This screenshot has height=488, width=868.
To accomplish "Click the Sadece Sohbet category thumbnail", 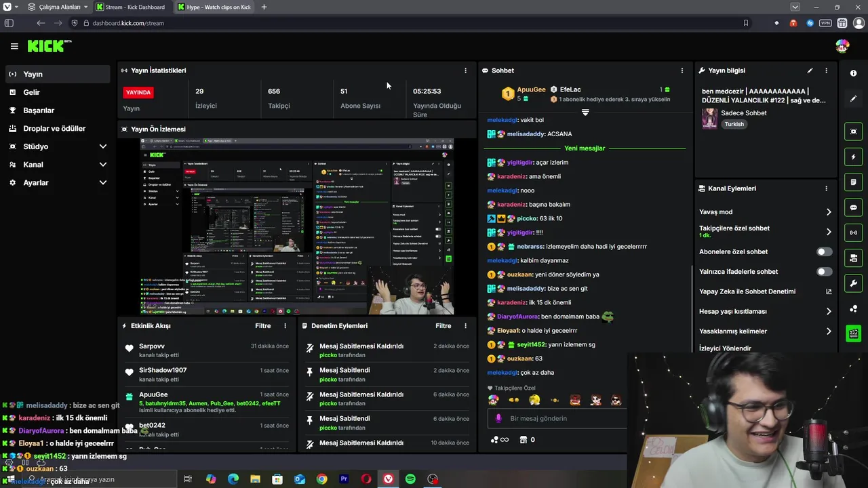I will 709,119.
